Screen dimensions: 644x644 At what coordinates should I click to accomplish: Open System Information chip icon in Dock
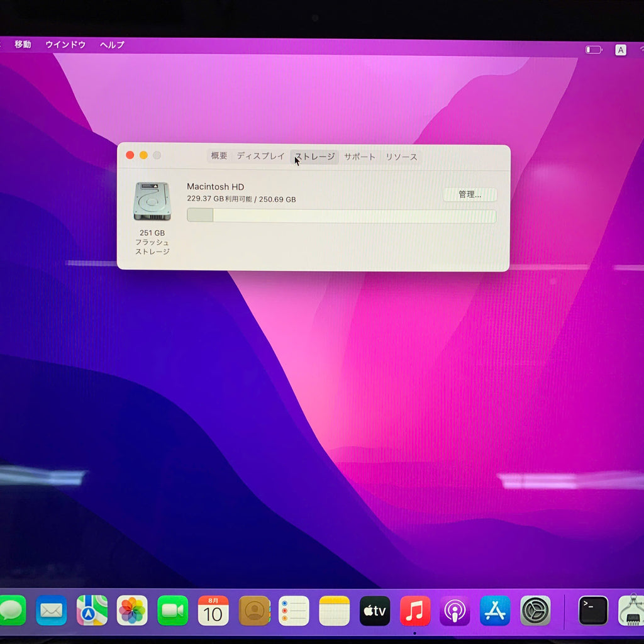pos(631,611)
